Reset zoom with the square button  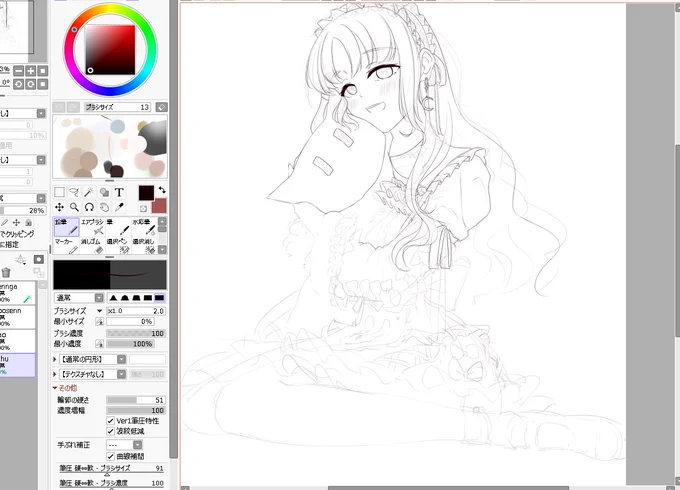[42, 71]
